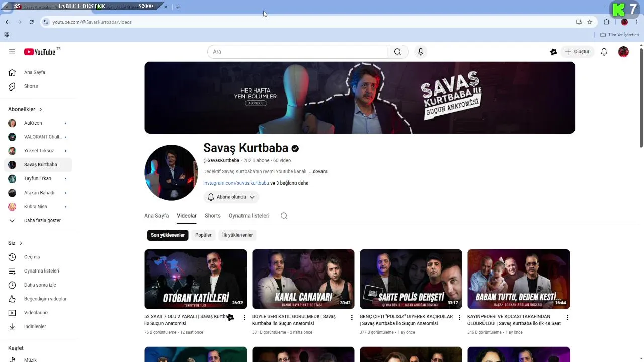Open Oynatma listeleri in sidebar
This screenshot has height=362, width=644.
click(38, 271)
